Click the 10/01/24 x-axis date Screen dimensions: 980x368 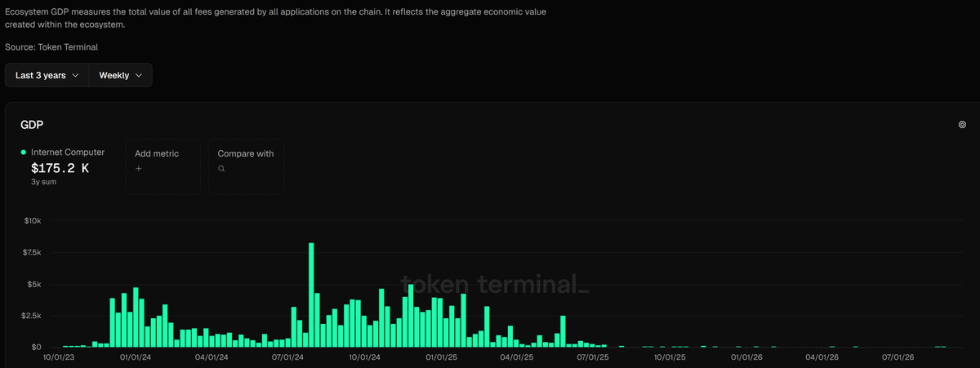364,357
